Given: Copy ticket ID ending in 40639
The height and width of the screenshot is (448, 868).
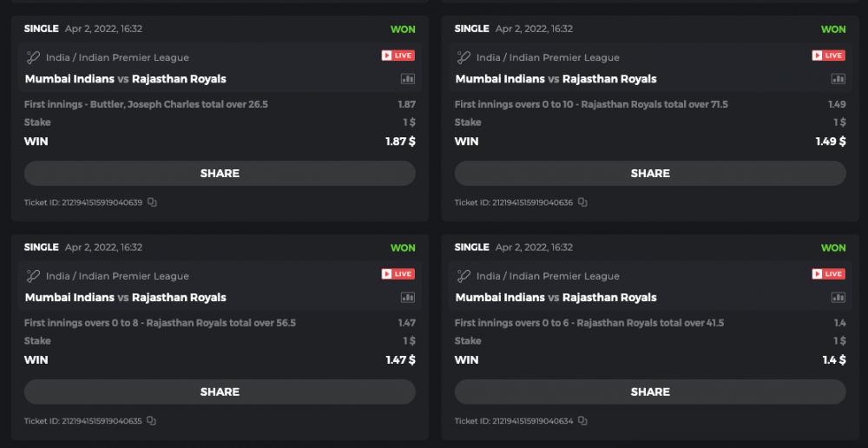Looking at the screenshot, I should point(152,202).
